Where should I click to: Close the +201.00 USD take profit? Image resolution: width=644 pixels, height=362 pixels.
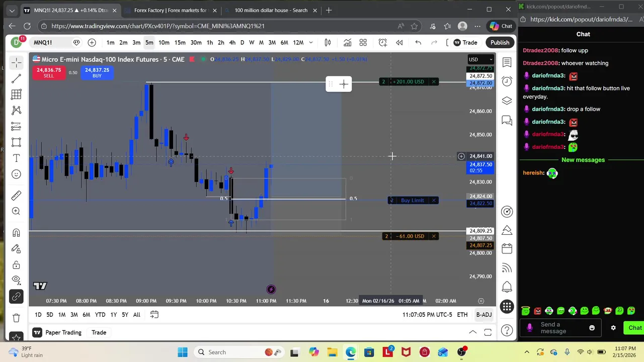(434, 81)
